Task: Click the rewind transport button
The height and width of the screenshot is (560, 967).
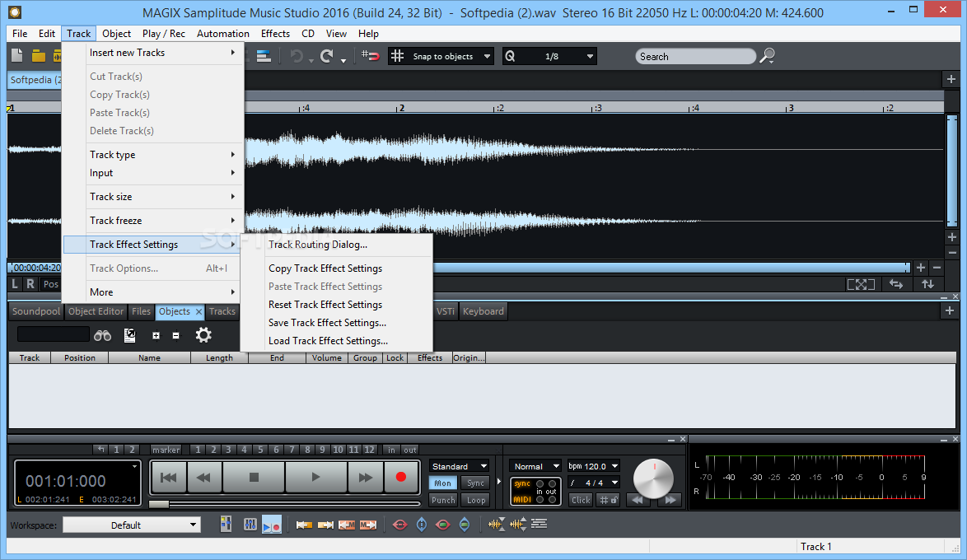Action: pyautogui.click(x=203, y=477)
